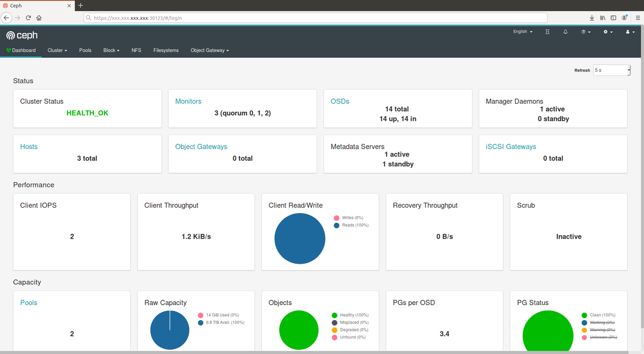Open the settings gear dropdown
Screen dimensions: 644x354
[608, 32]
